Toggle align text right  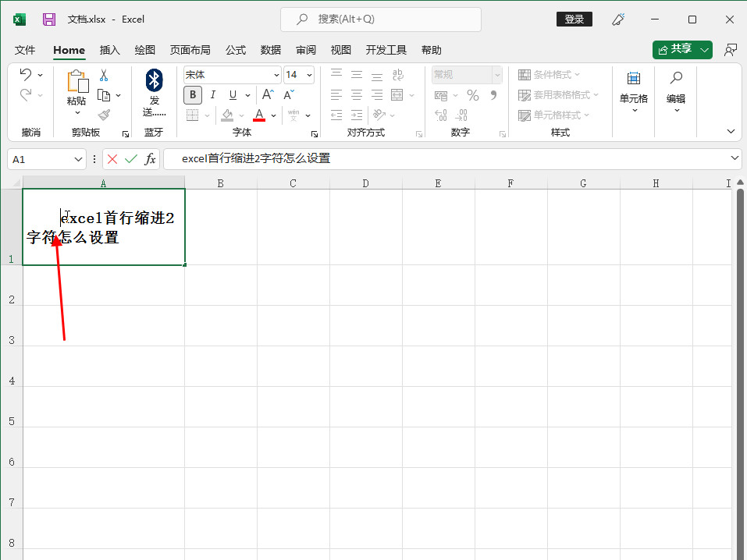(x=377, y=94)
